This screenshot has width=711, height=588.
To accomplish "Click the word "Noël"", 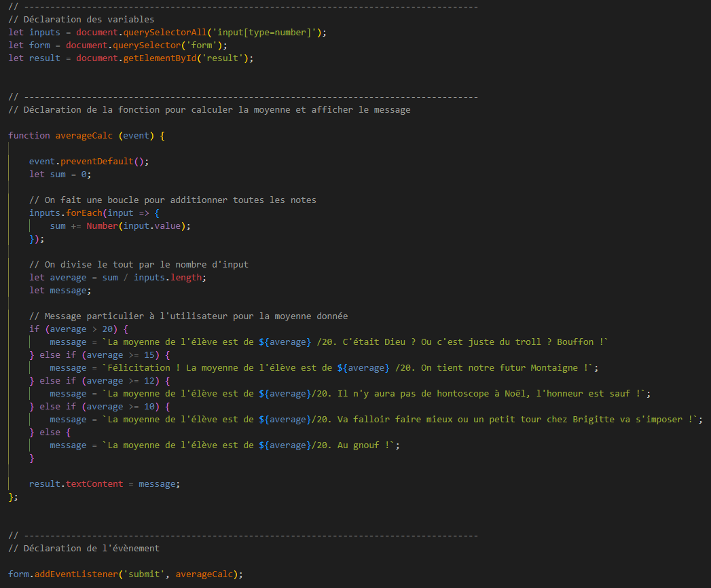I will point(516,394).
